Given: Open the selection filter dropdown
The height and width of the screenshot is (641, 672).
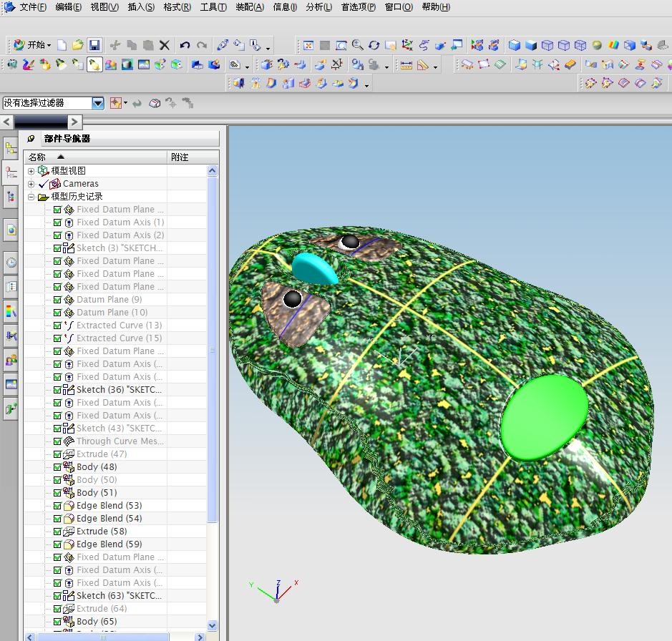Looking at the screenshot, I should pos(98,103).
